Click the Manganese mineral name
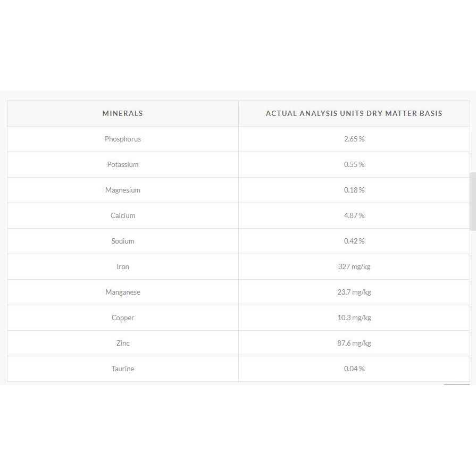Screen dimensions: 476x476 (123, 292)
